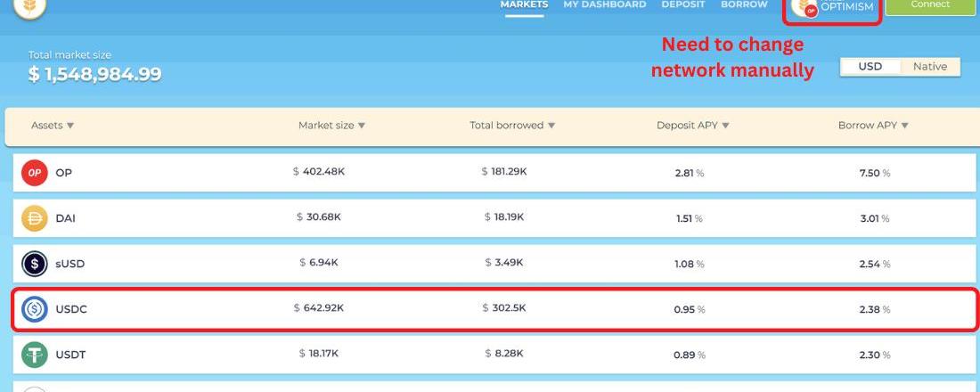Open the Borrow tab
Image resolution: width=980 pixels, height=392 pixels.
pos(744,4)
